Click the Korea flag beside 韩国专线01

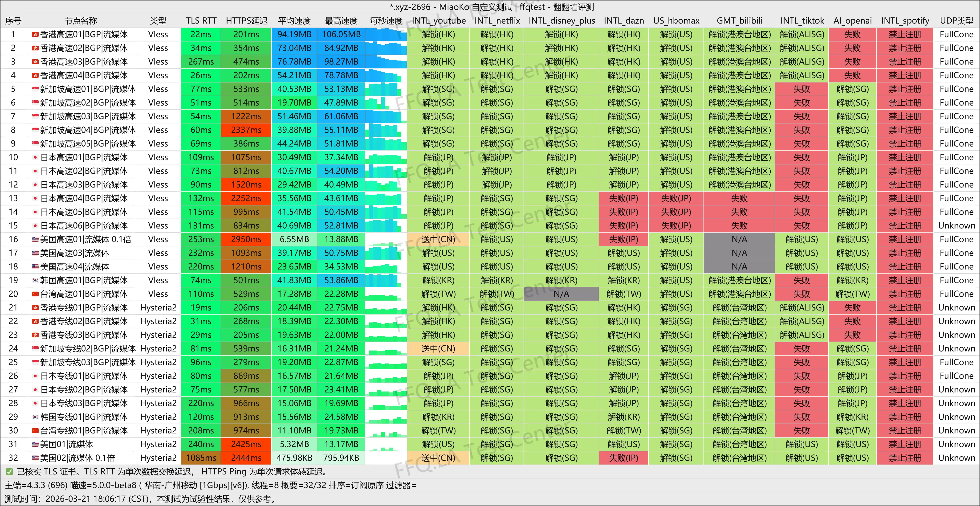tap(35, 417)
